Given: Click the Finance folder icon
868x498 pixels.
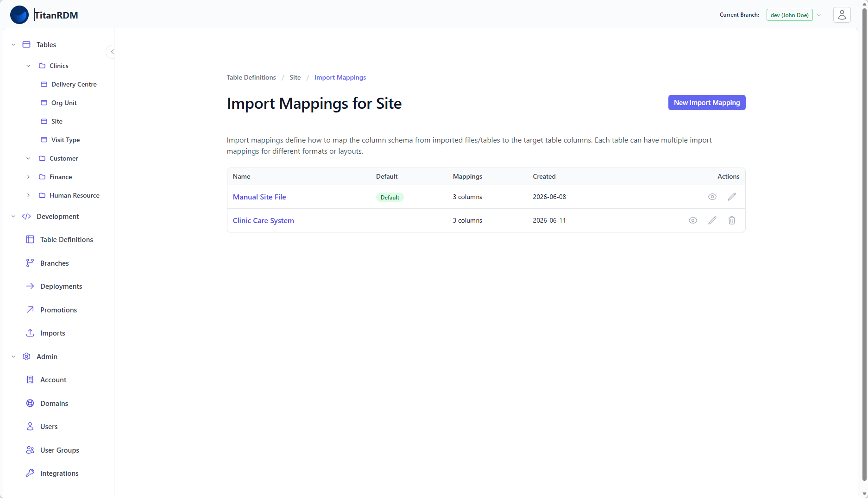Looking at the screenshot, I should pyautogui.click(x=42, y=177).
